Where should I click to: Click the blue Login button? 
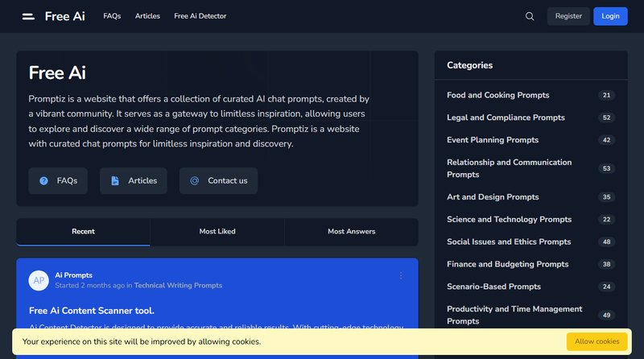[x=610, y=16]
